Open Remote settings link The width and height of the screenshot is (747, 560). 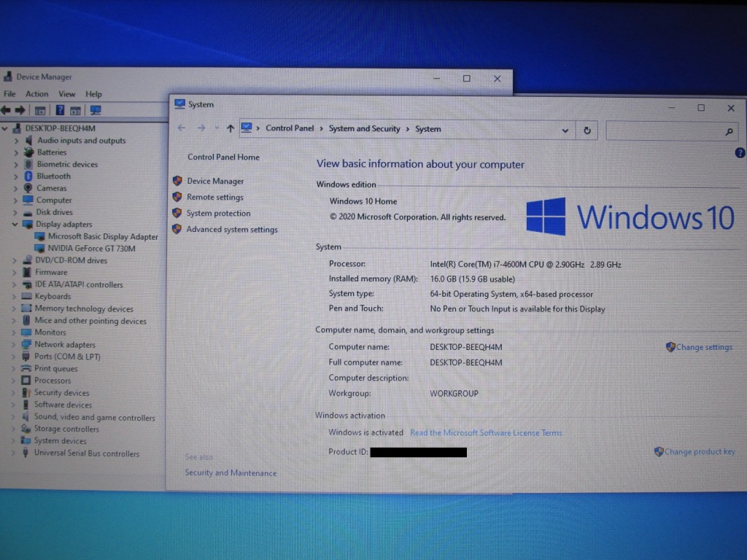click(x=215, y=197)
